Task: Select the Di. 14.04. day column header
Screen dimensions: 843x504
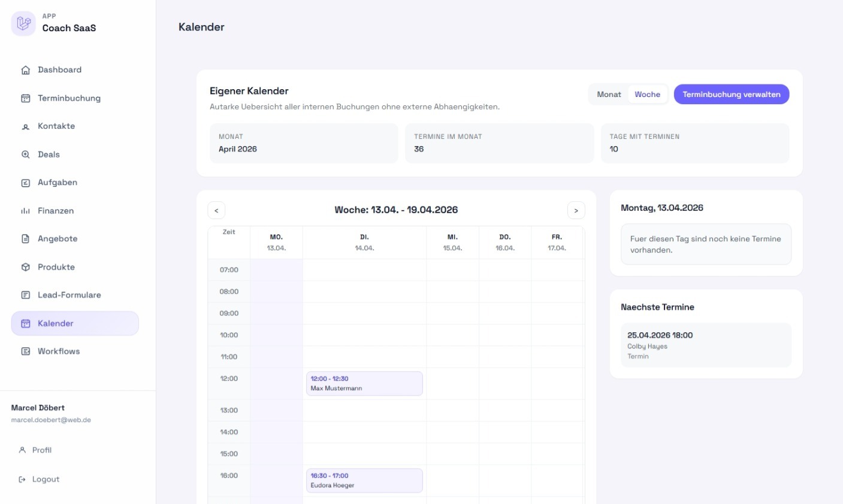Action: pyautogui.click(x=364, y=242)
